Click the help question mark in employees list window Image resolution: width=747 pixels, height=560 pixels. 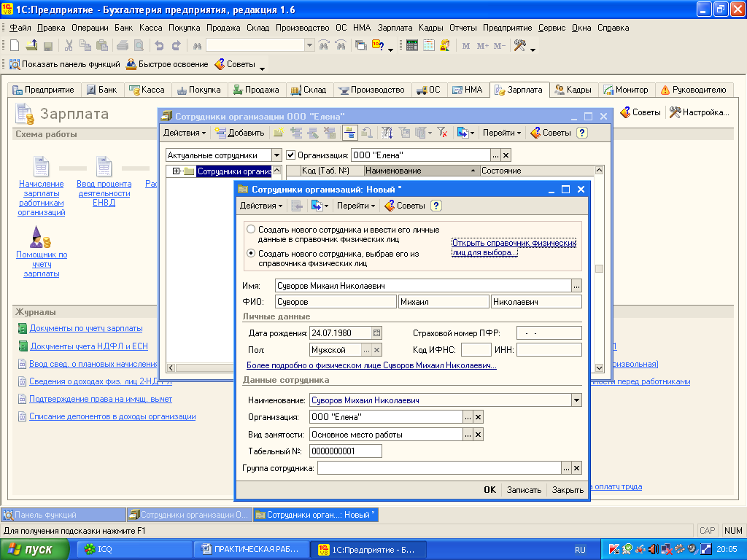(581, 133)
